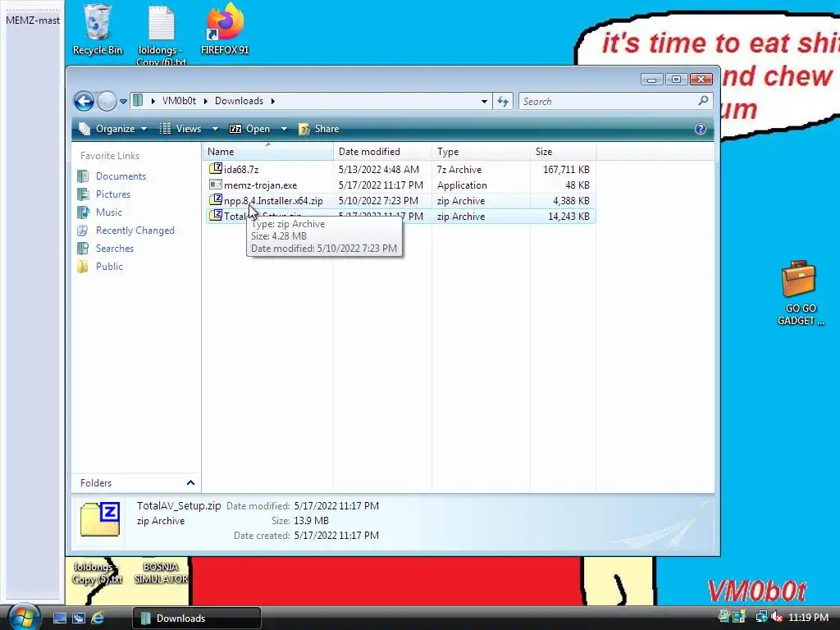Click the Music folder icon in sidebar

point(83,212)
